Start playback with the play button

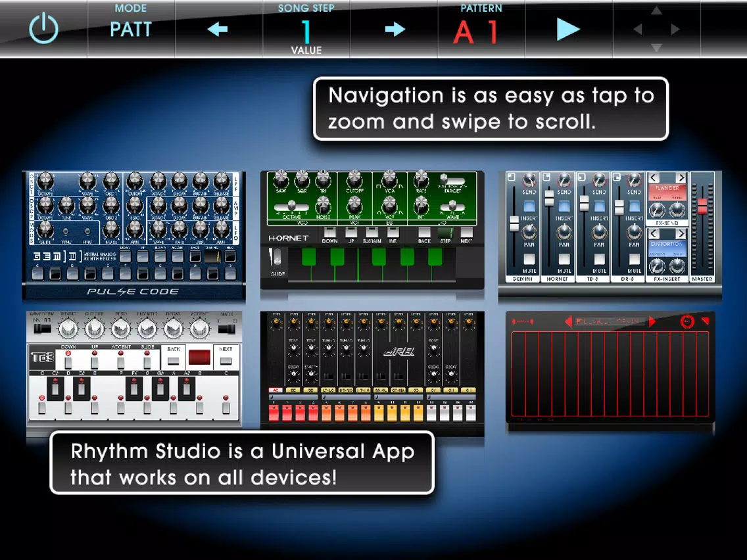pyautogui.click(x=568, y=30)
